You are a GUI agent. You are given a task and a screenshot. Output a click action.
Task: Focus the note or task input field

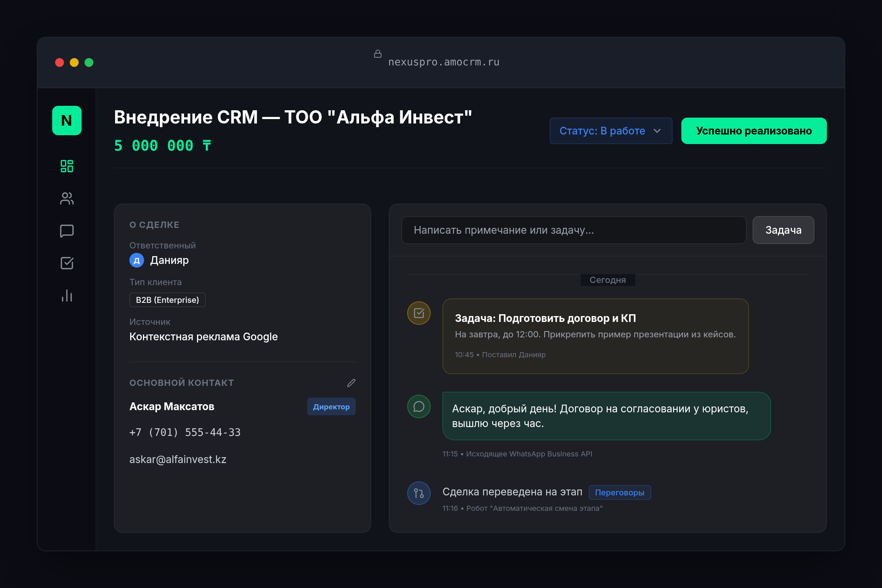click(x=573, y=230)
